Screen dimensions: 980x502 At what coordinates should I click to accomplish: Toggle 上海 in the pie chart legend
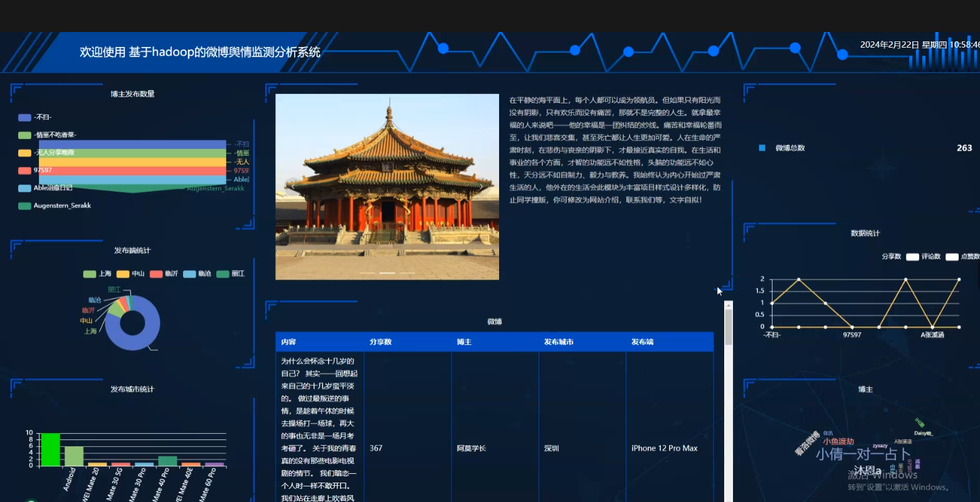(x=97, y=274)
